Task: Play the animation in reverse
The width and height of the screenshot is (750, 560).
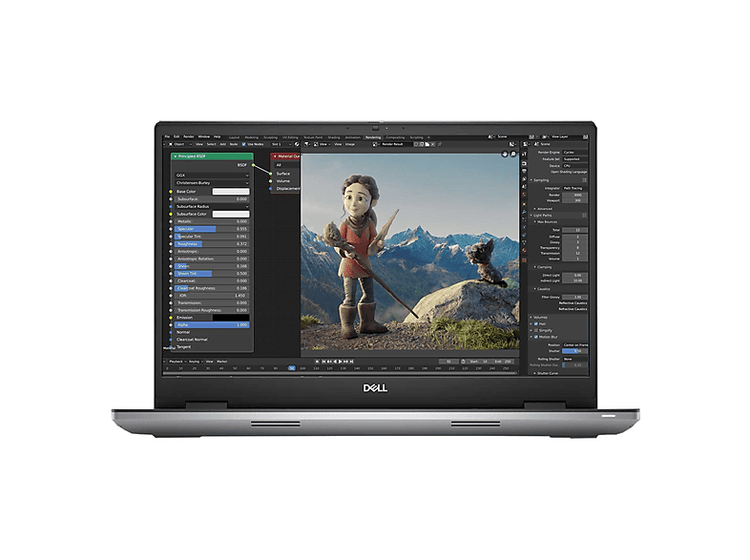Action: pyautogui.click(x=335, y=362)
